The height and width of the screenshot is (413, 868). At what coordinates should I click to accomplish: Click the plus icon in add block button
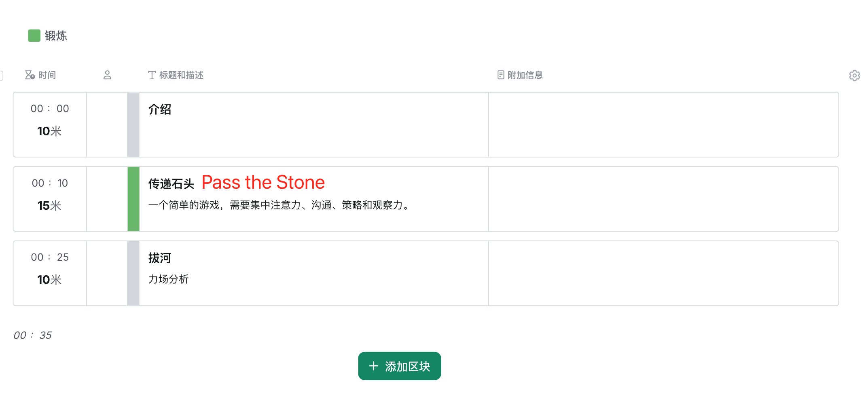tap(373, 366)
